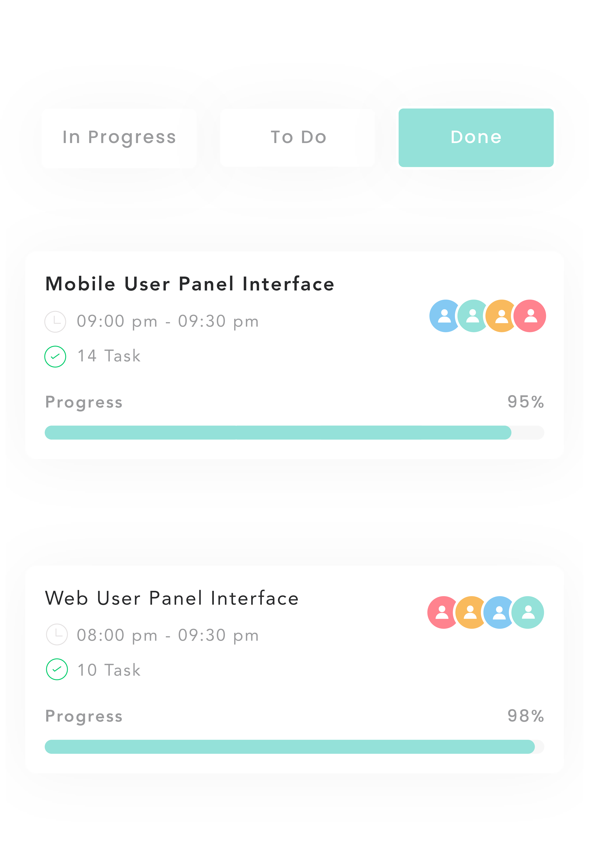Open Mobile User Panel Interface title

click(x=190, y=284)
